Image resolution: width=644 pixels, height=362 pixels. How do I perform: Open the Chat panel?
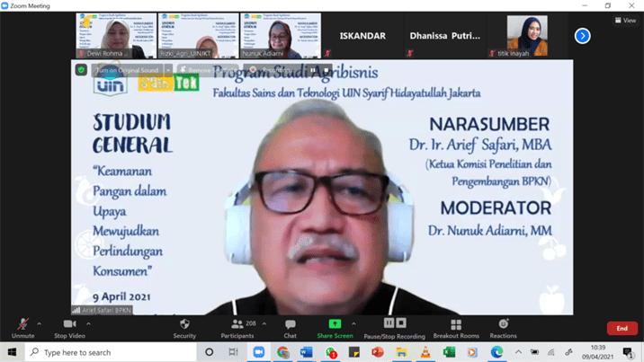[x=290, y=325]
